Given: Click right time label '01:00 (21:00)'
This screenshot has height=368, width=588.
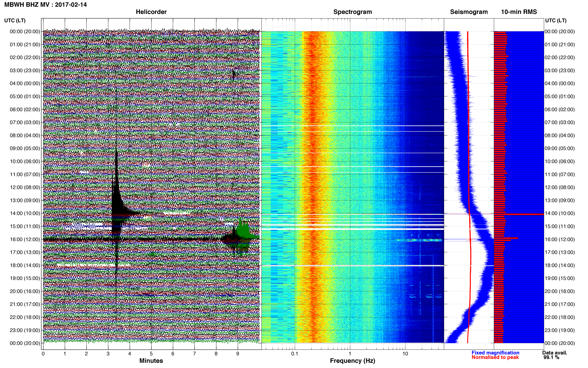Looking at the screenshot, I should pos(560,45).
